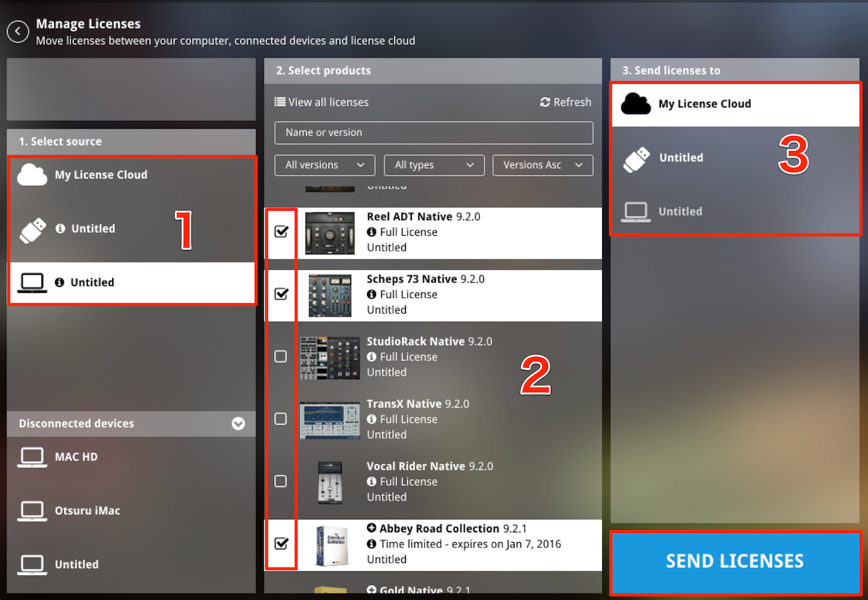Click the MAC HD laptop icon
The image size is (868, 600).
click(32, 457)
